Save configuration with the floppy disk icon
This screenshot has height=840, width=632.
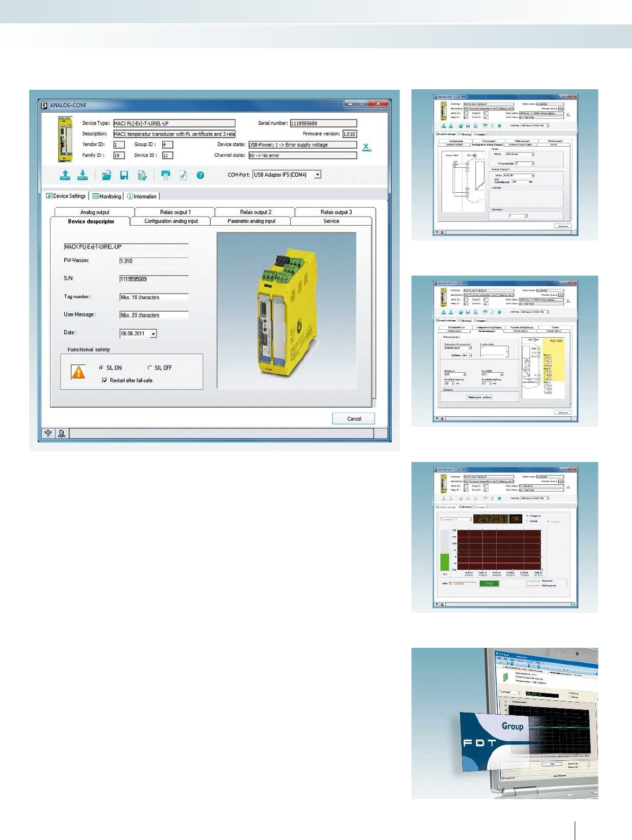click(124, 175)
